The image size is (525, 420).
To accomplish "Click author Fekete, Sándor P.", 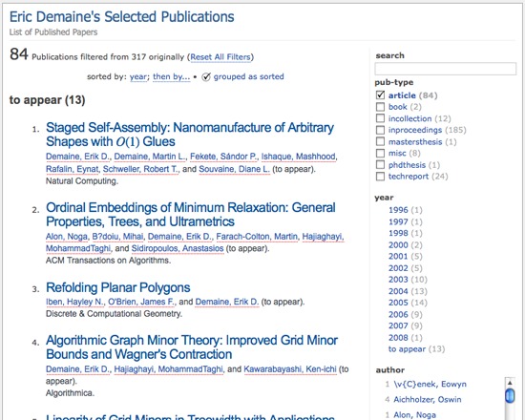I will coord(223,157).
